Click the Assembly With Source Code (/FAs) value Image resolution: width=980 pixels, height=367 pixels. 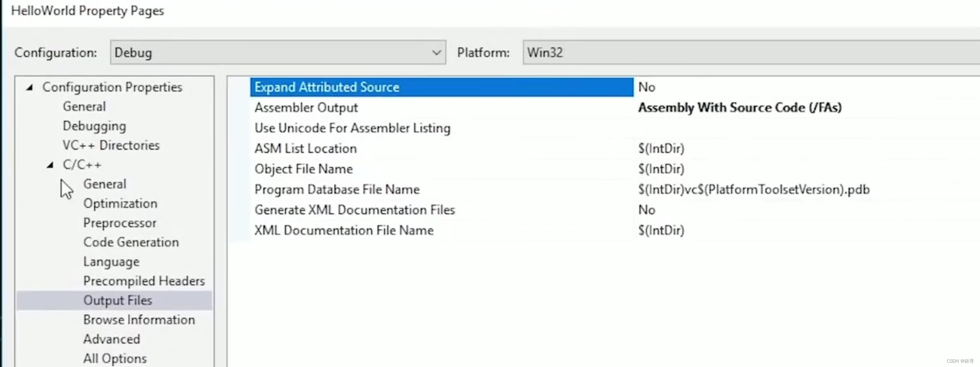click(x=740, y=108)
